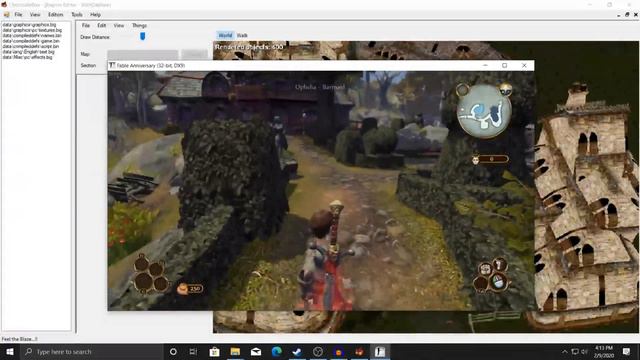Open the Help menu

tap(96, 15)
